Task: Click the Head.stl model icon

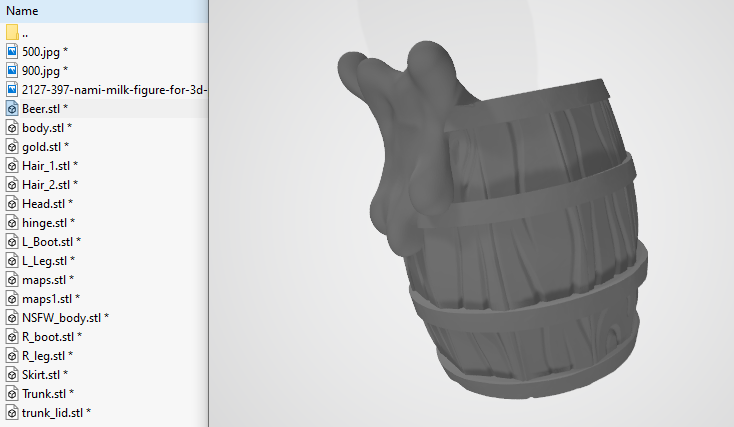Action: tap(12, 204)
